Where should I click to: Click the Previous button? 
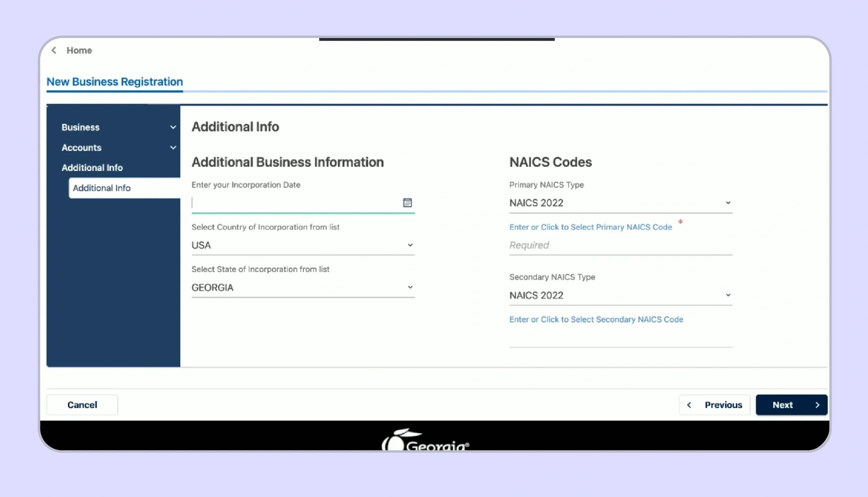click(715, 405)
